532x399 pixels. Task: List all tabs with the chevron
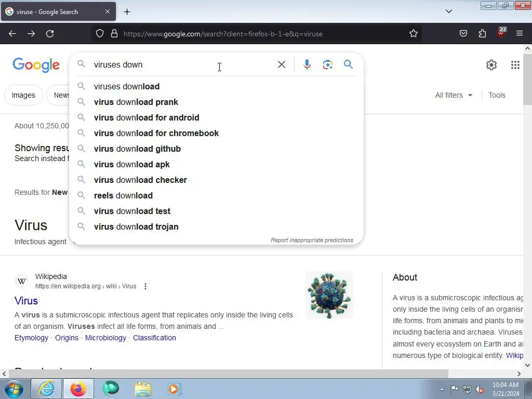pos(448,11)
